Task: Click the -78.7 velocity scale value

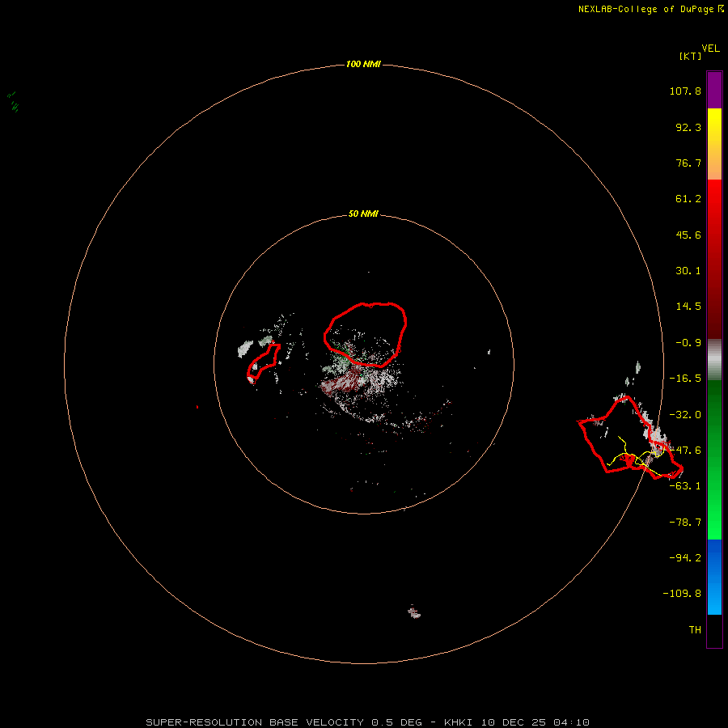Action: pyautogui.click(x=685, y=523)
